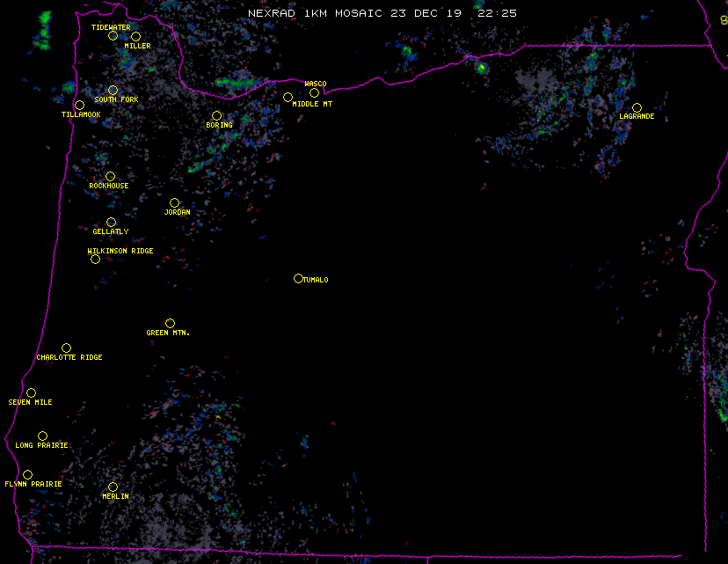Select the Green Mtn. station circle
Viewport: 728px width, 564px height.
(170, 324)
